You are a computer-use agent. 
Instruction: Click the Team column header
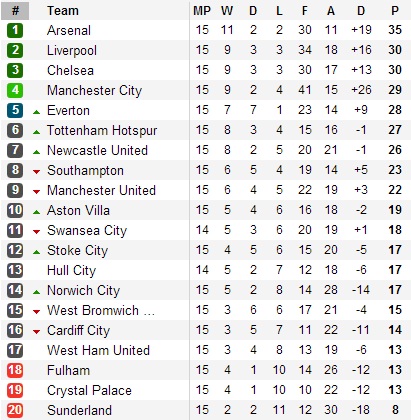pyautogui.click(x=63, y=11)
